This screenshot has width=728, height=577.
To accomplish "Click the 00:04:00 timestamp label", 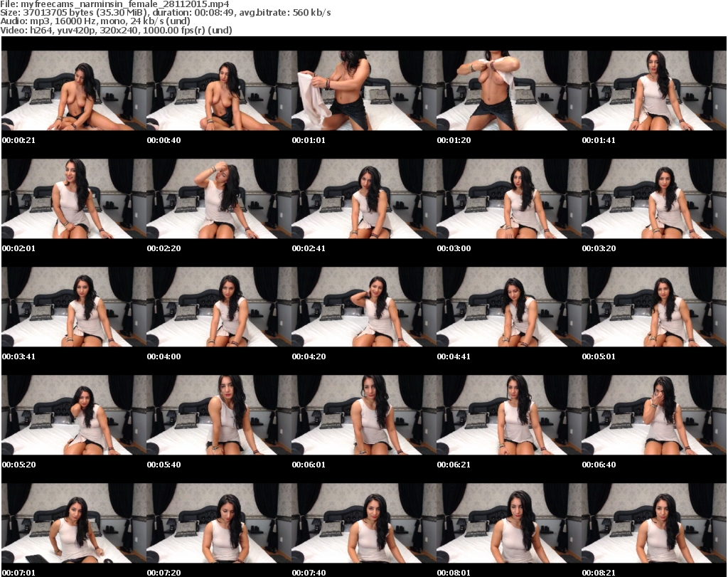I will pyautogui.click(x=164, y=356).
